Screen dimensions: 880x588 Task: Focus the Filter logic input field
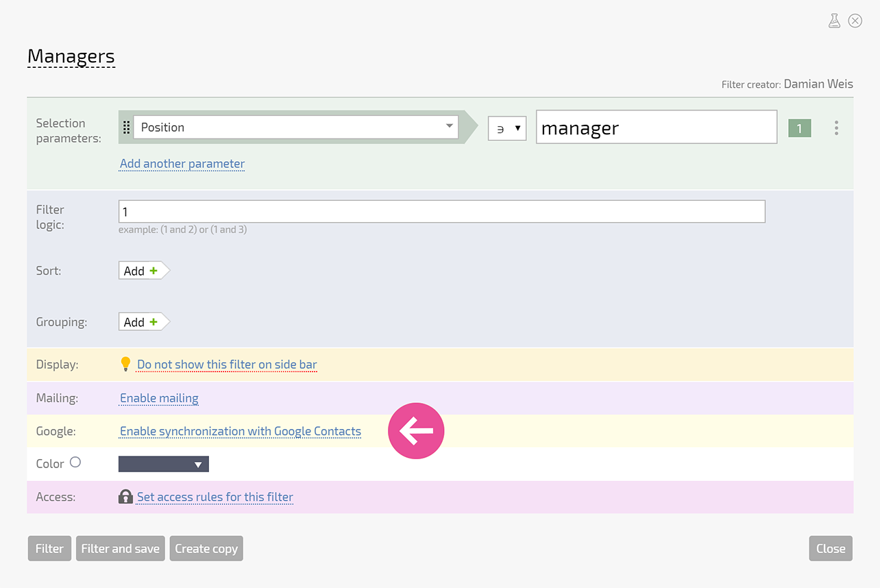point(442,212)
